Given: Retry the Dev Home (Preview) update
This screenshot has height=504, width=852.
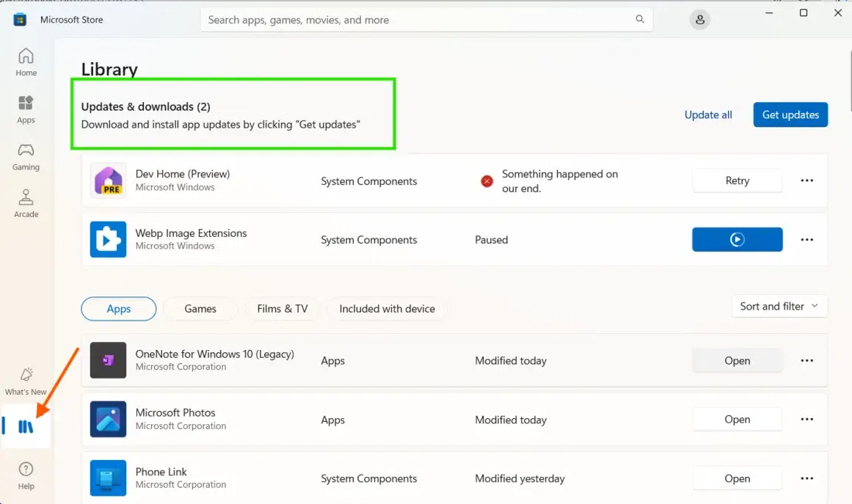Looking at the screenshot, I should point(737,181).
